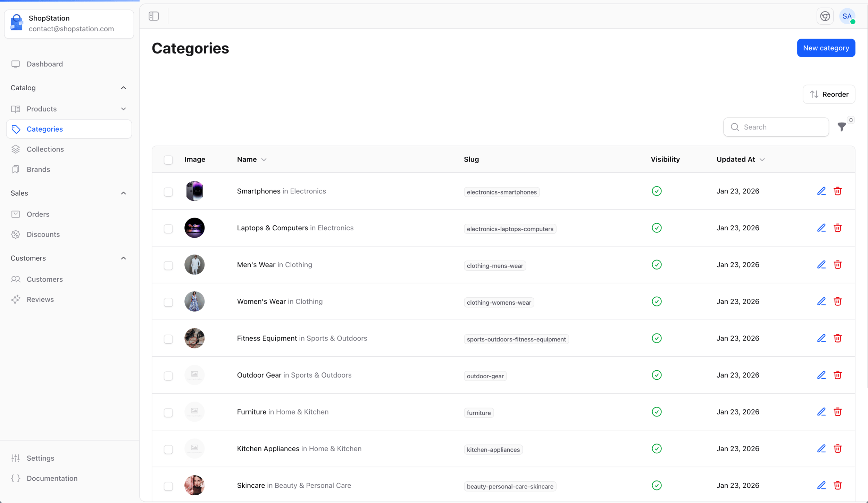Select the Women's Wear row checkbox

coord(168,303)
